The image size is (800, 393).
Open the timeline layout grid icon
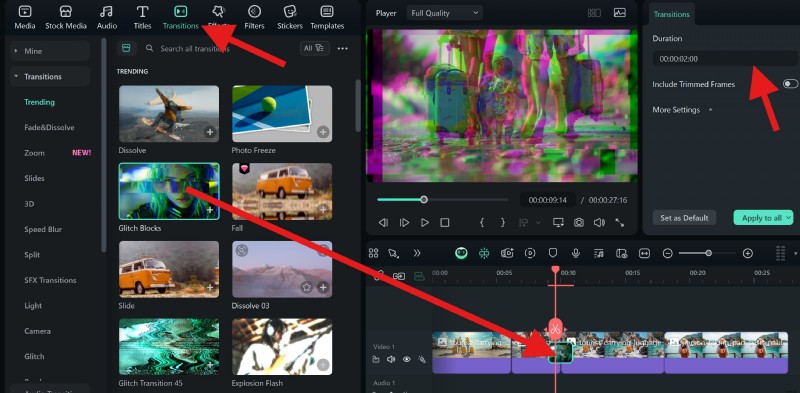(373, 253)
